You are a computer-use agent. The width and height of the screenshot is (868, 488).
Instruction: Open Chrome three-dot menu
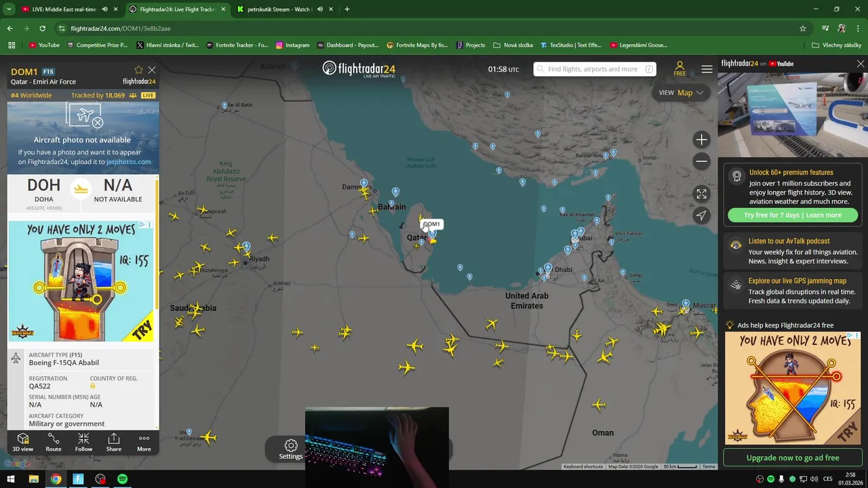859,28
